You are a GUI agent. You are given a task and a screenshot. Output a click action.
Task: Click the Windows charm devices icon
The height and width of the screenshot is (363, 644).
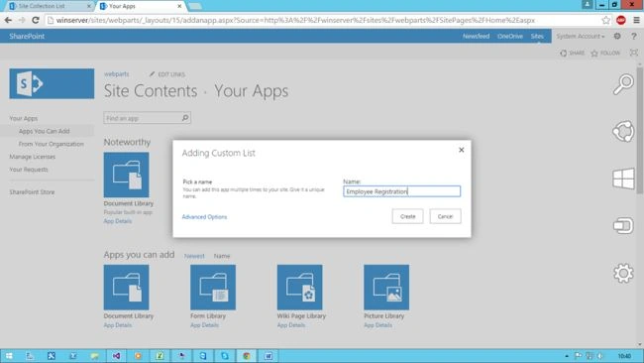(623, 226)
